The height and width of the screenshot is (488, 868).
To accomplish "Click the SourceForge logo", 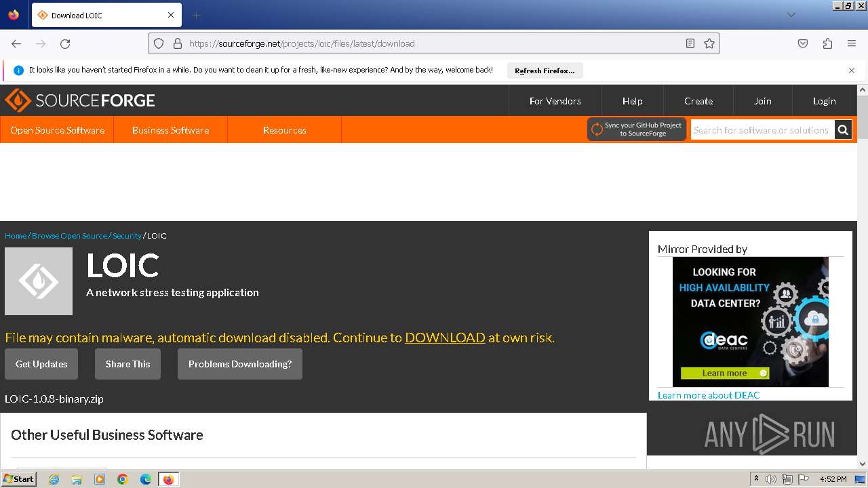I will coord(80,100).
